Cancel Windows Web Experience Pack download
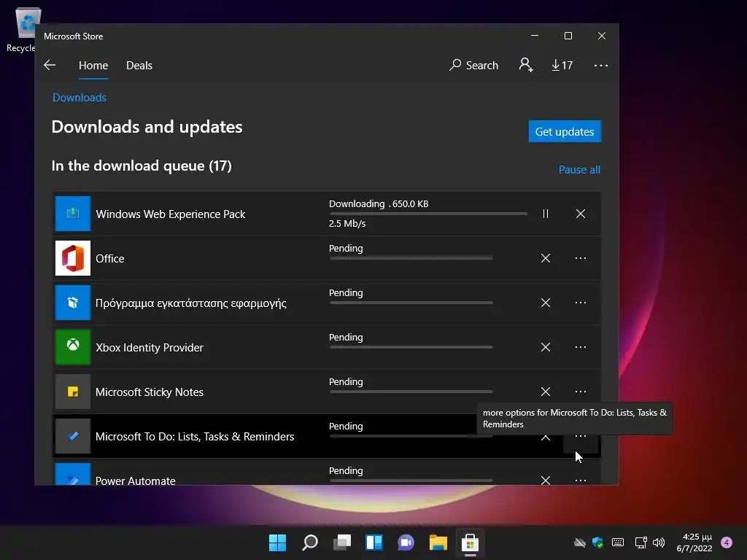 coord(580,214)
